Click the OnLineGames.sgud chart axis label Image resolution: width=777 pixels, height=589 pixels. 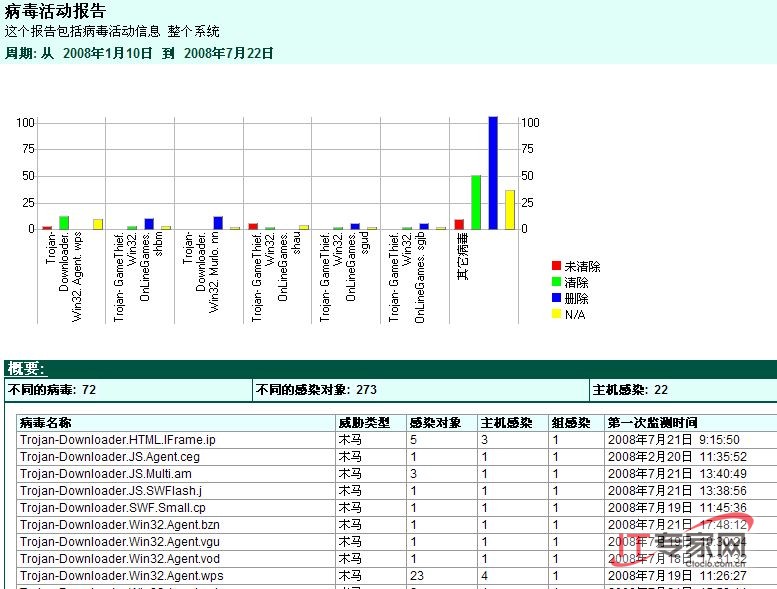[x=344, y=276]
